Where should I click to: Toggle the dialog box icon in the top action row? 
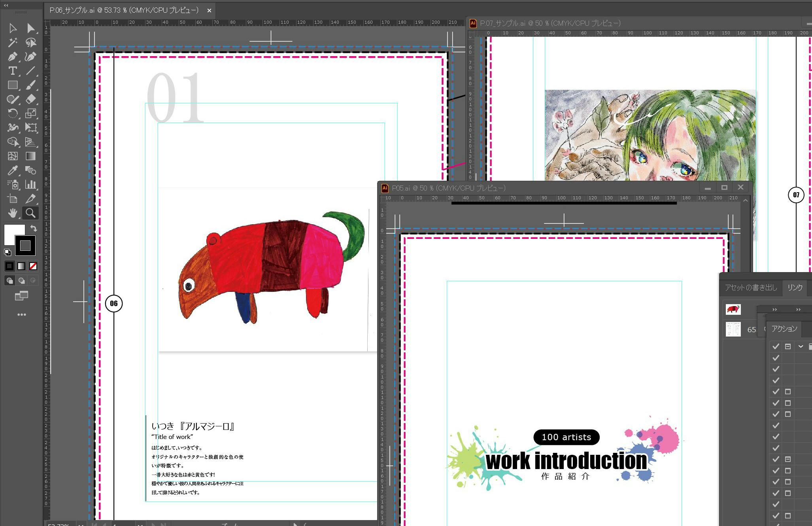point(788,346)
